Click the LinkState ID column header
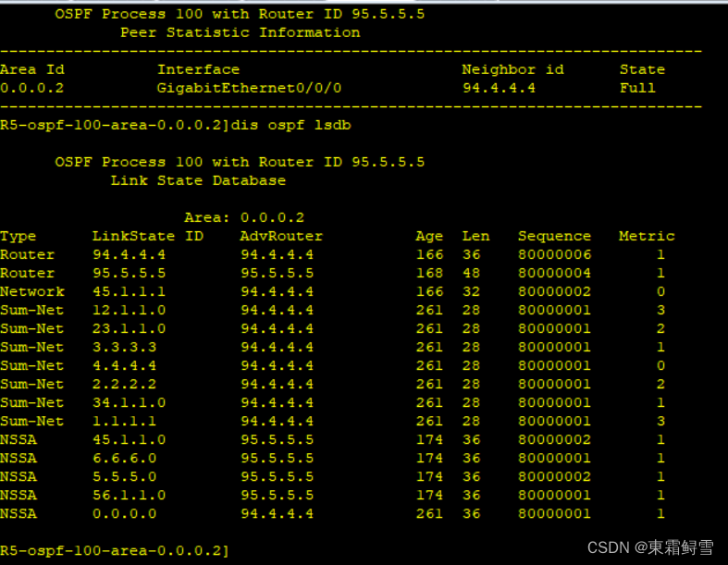This screenshot has width=728, height=565. (x=148, y=237)
